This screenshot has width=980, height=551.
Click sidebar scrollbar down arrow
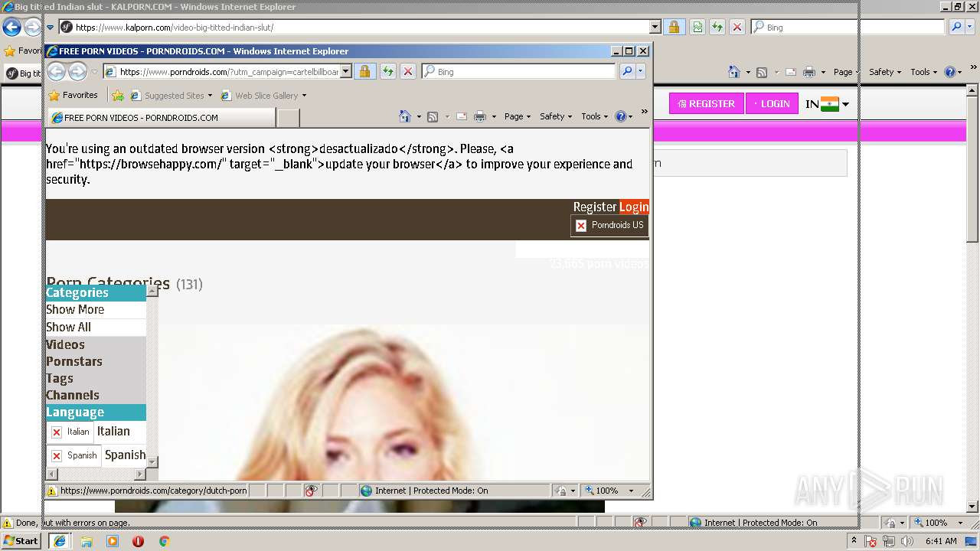pos(152,461)
